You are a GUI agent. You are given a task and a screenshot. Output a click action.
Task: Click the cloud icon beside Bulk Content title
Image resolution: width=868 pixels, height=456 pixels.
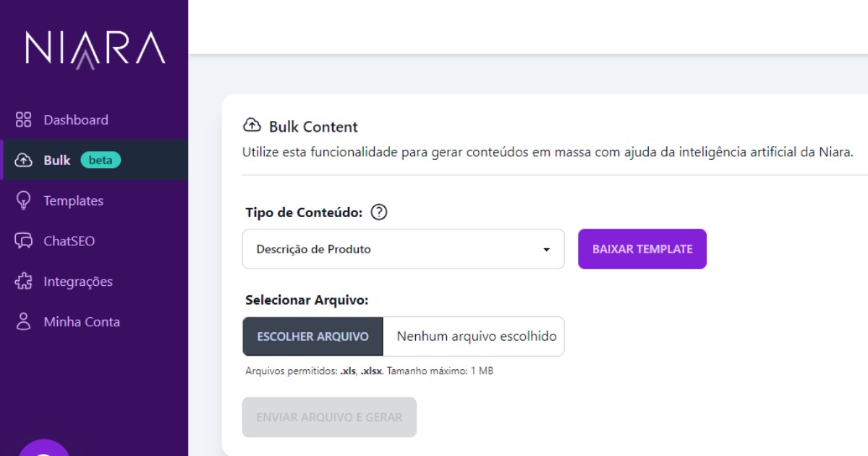252,125
